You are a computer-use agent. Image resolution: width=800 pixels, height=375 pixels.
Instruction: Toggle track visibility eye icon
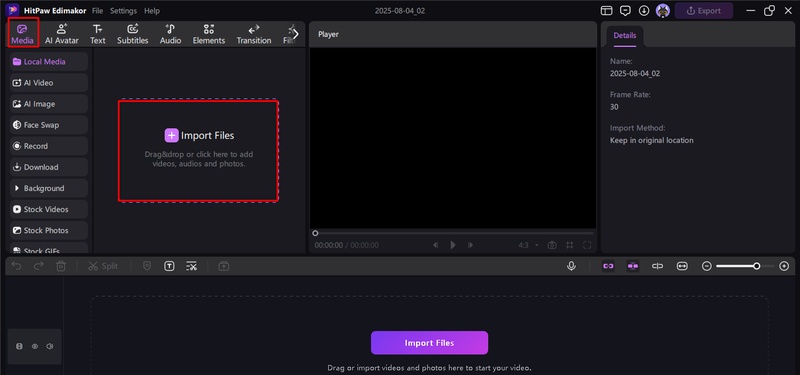pyautogui.click(x=35, y=346)
